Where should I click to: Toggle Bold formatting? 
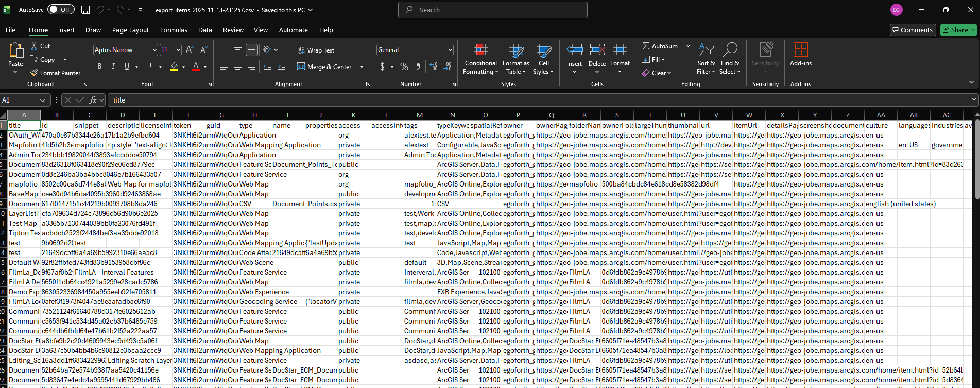(x=99, y=66)
